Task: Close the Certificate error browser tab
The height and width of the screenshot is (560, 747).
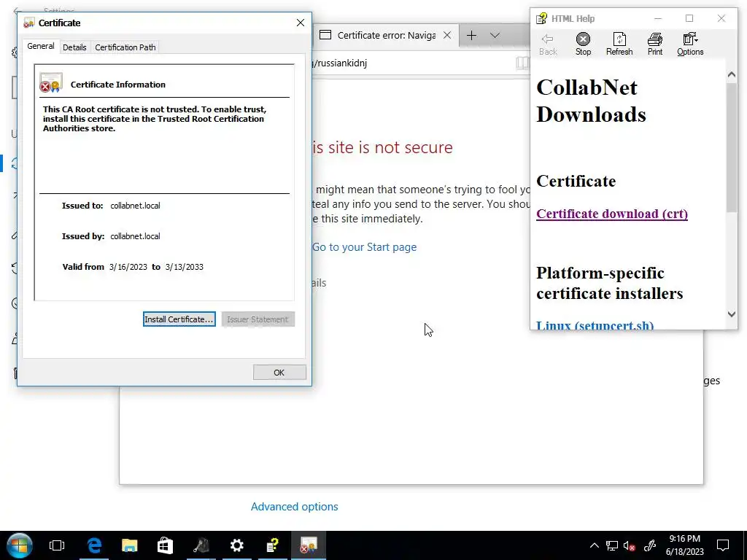Action: 447,35
